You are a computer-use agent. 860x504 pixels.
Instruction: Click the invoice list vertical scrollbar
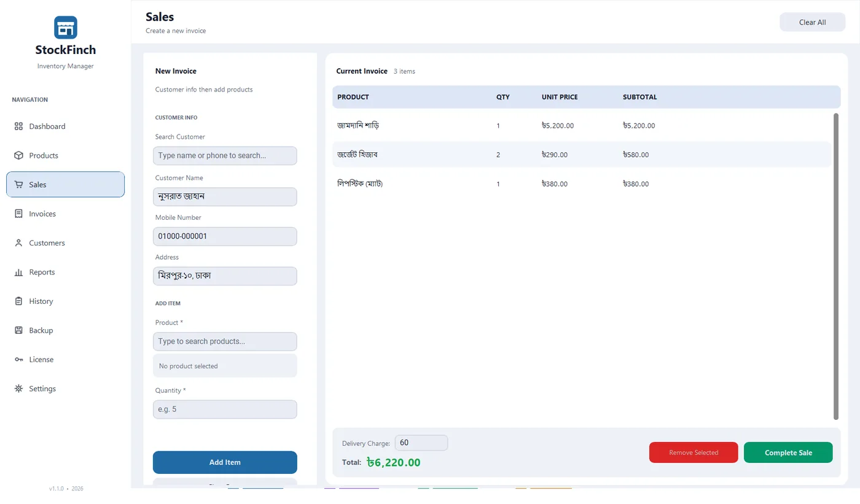tap(835, 266)
